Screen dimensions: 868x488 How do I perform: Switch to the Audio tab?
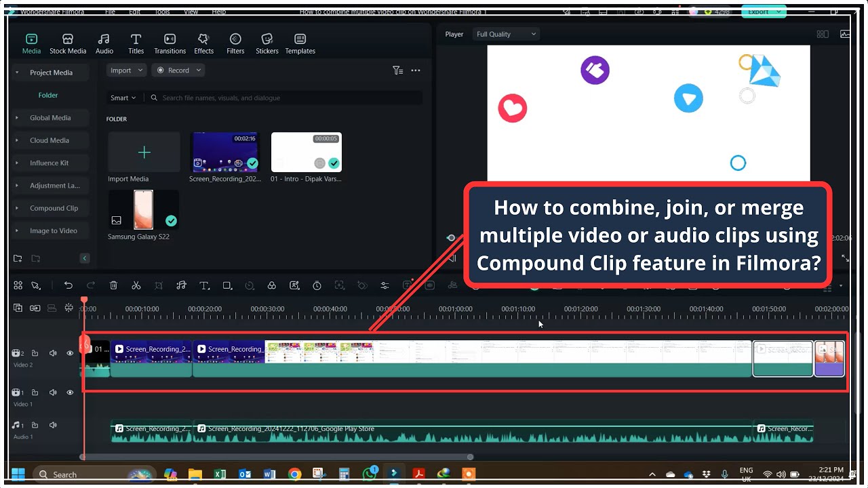point(104,44)
